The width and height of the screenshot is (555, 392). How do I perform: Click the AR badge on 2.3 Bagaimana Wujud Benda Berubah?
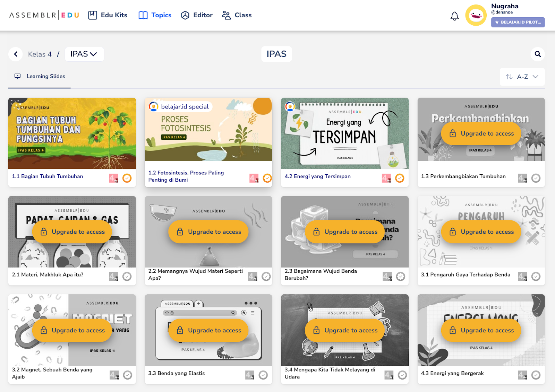387,276
